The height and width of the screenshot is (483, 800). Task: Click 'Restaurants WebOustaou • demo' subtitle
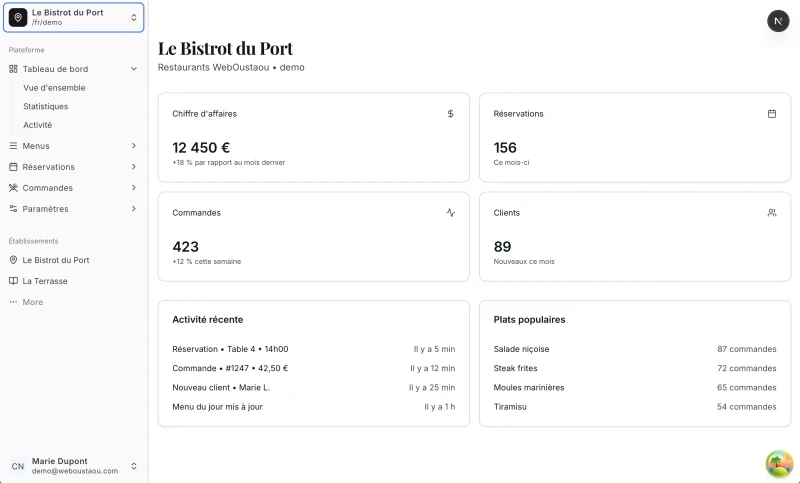point(231,67)
